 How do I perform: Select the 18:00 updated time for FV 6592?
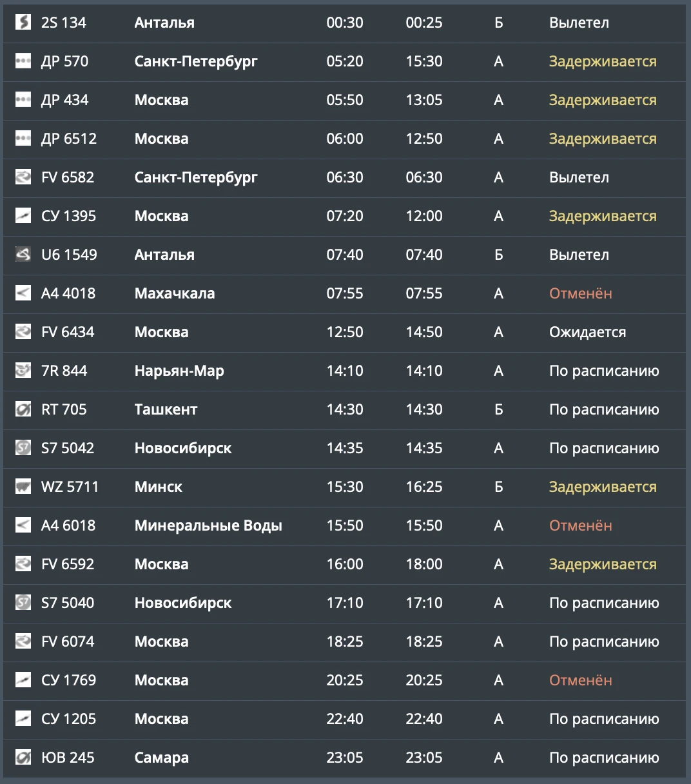[424, 564]
